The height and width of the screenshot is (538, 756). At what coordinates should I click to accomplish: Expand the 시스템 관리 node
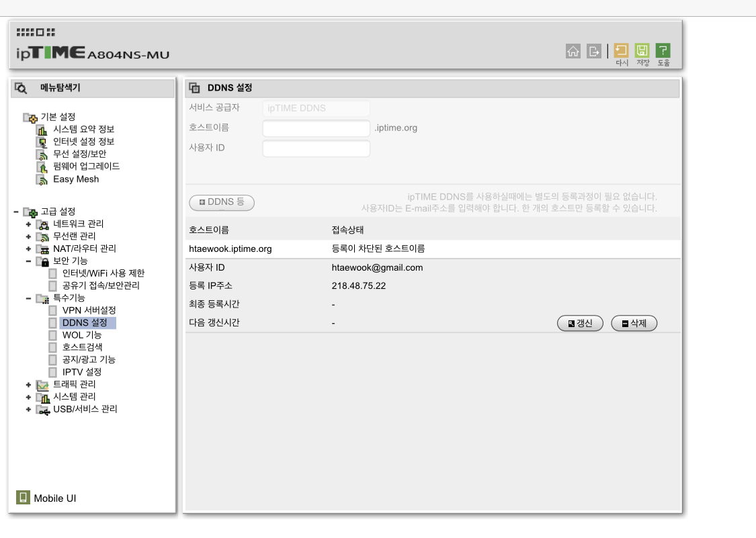(28, 397)
